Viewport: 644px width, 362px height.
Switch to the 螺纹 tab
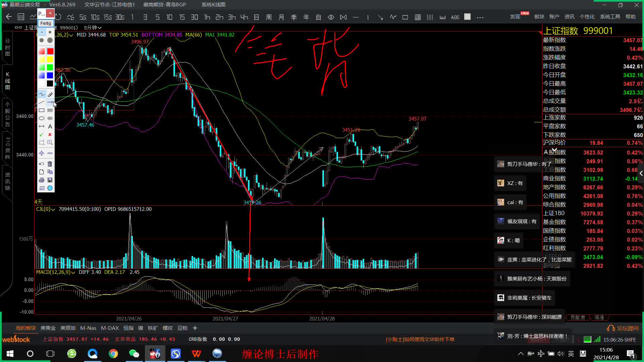(x=168, y=328)
